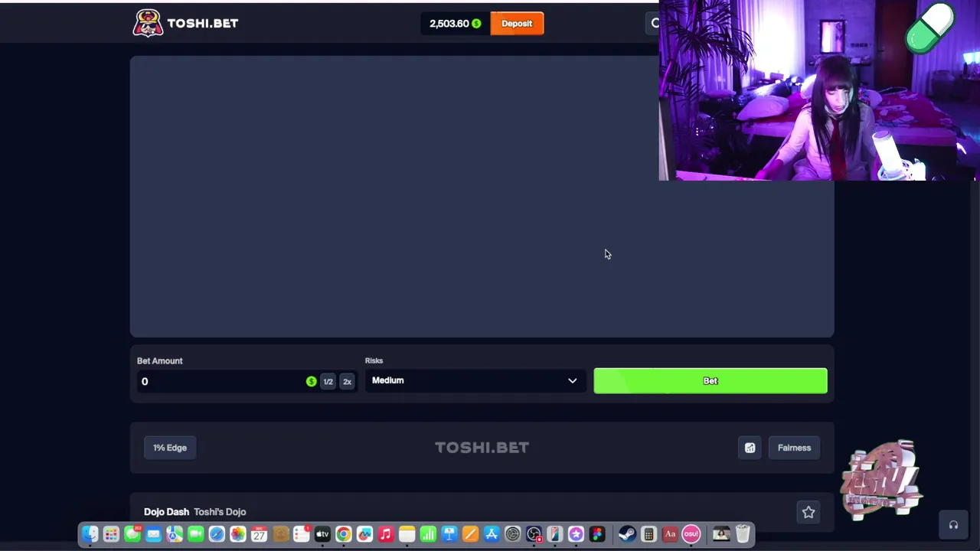
Task: Click the green coin icon beside the balance
Action: [x=476, y=24]
